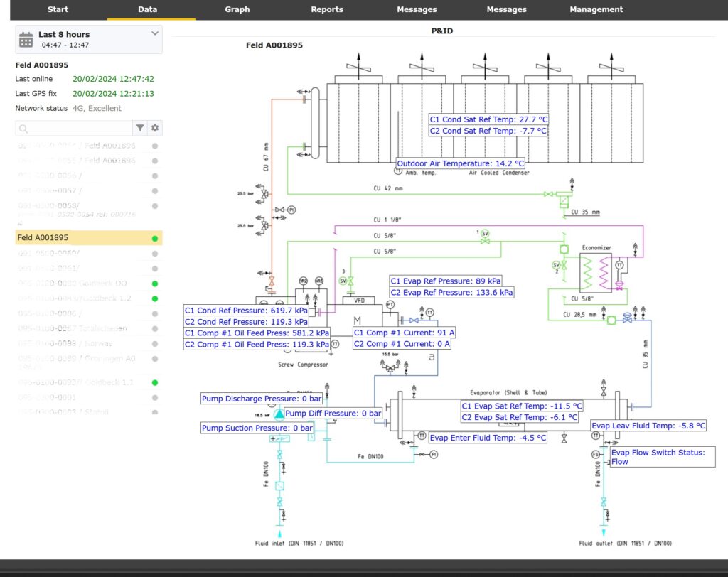Click the Feld A001895 title above the diagram

pyautogui.click(x=274, y=45)
